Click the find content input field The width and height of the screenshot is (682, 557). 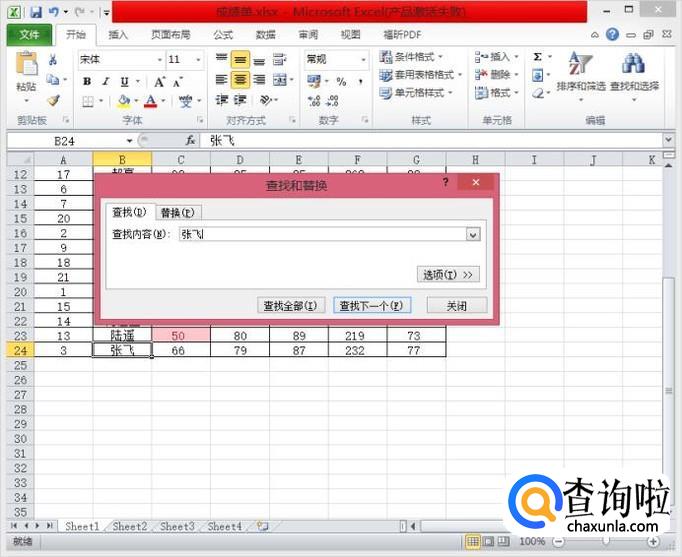tap(323, 235)
